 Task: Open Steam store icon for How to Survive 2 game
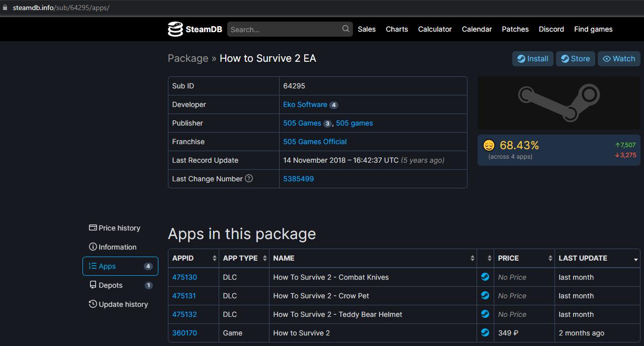485,332
